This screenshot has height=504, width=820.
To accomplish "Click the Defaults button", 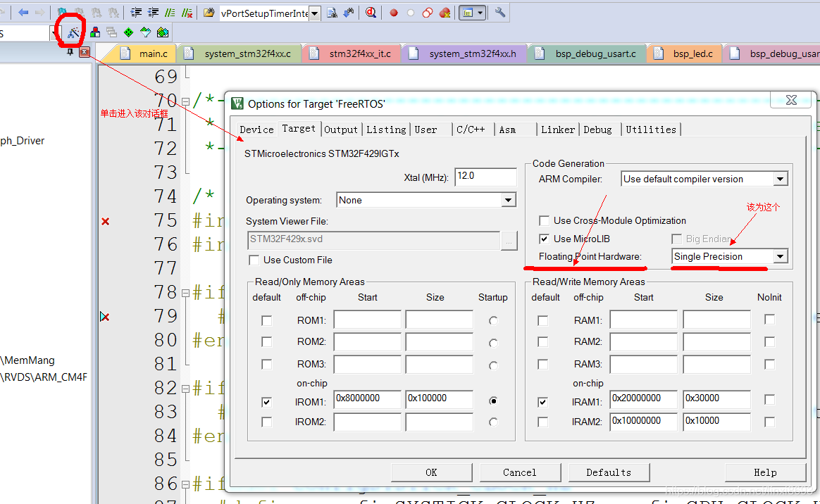I will (609, 472).
